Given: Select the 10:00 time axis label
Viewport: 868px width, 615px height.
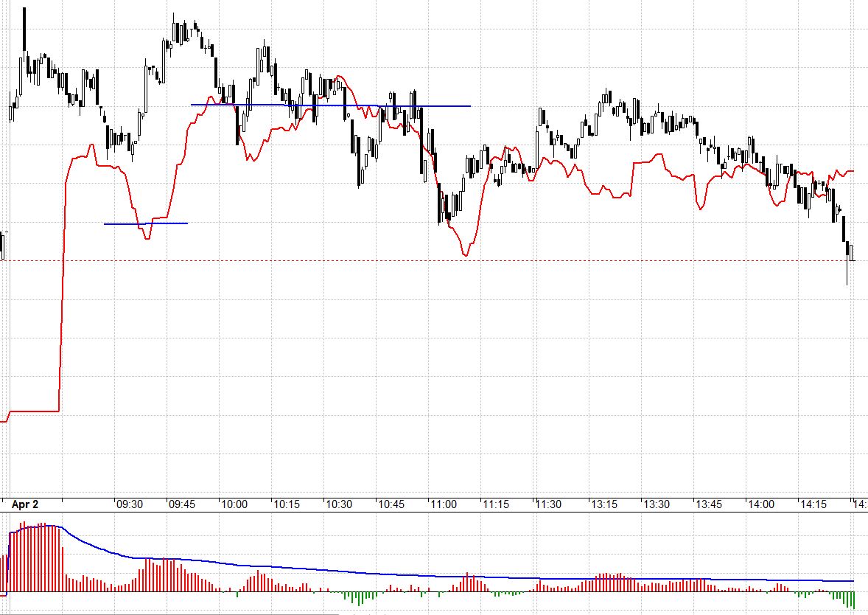Looking at the screenshot, I should click(234, 504).
